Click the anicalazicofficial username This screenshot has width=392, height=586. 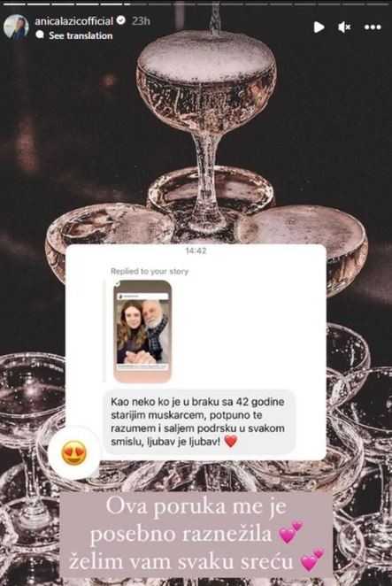[x=73, y=21]
